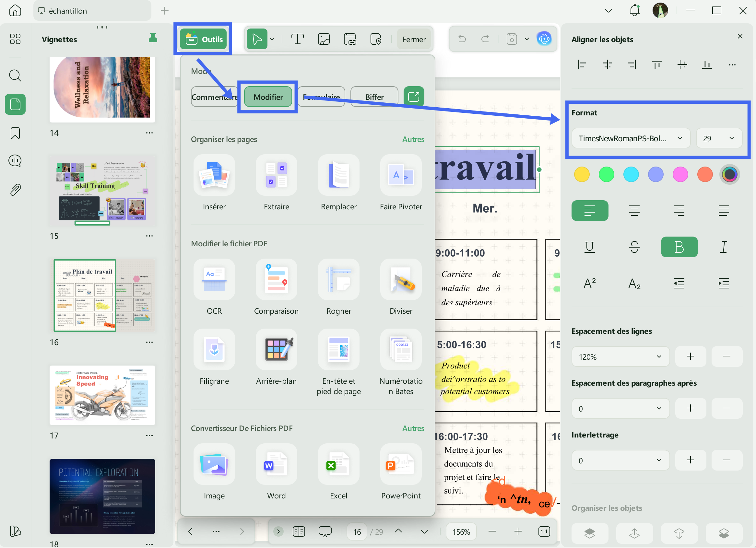This screenshot has width=756, height=548.
Task: Open the attachments panel in sidebar
Action: click(15, 190)
